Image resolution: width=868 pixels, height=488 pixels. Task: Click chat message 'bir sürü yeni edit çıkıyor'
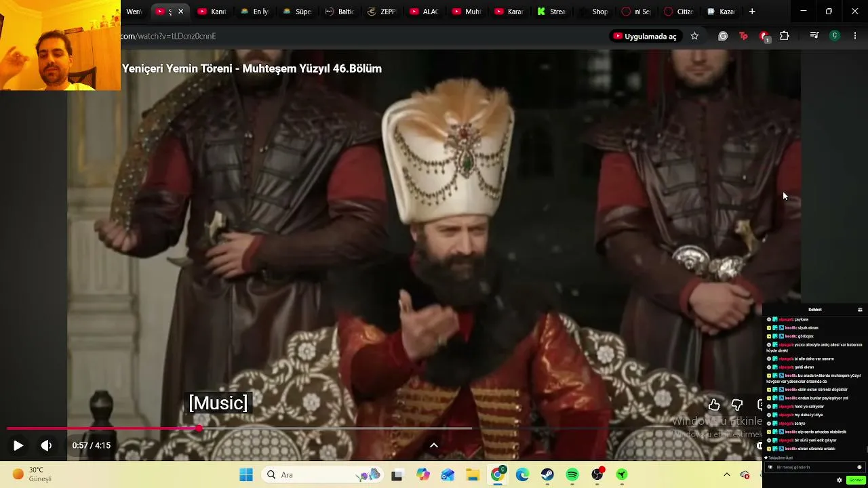[x=815, y=441]
